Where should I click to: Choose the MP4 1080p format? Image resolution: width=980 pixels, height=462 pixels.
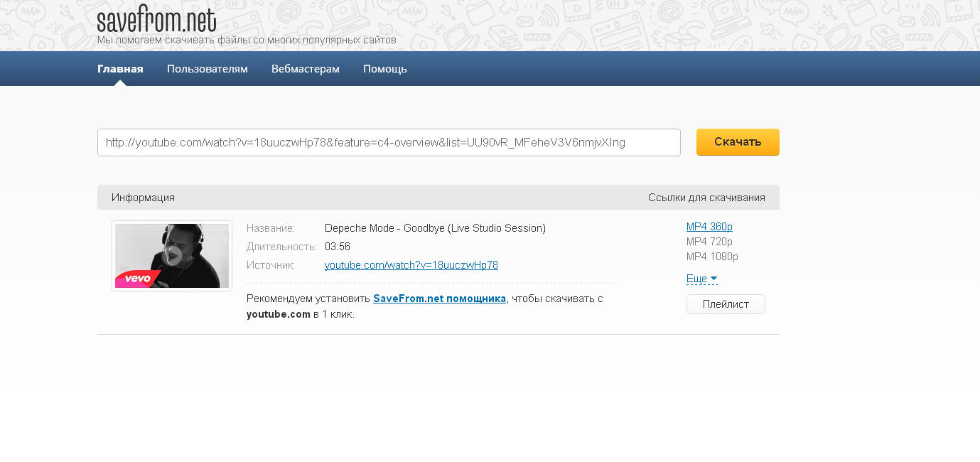711,257
